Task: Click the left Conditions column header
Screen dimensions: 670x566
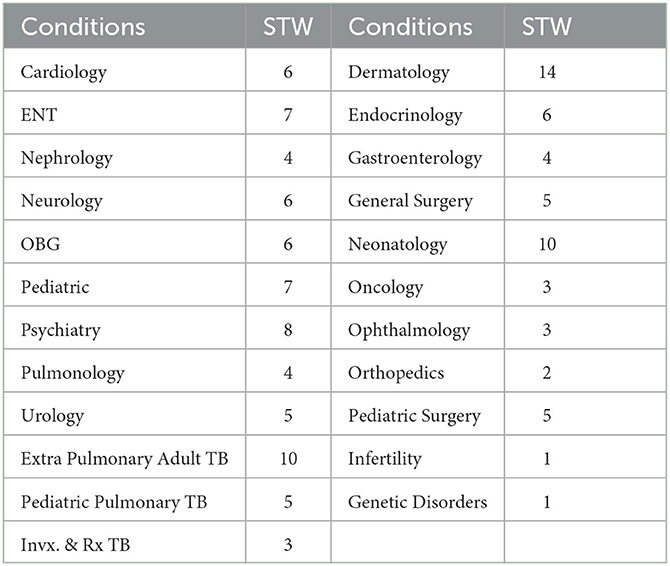Action: tap(124, 26)
